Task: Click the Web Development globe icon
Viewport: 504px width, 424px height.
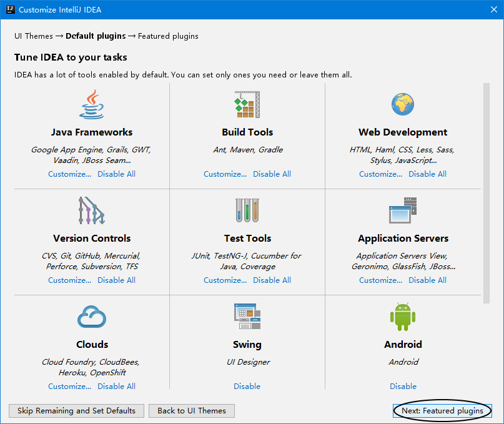Action: click(403, 104)
